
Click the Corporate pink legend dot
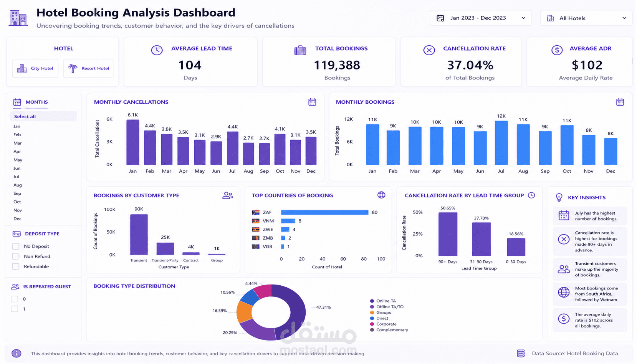(372, 324)
